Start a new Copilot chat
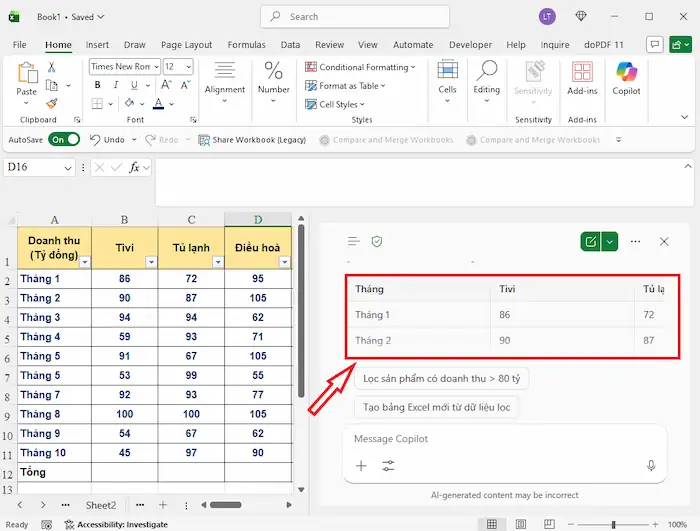 point(591,241)
